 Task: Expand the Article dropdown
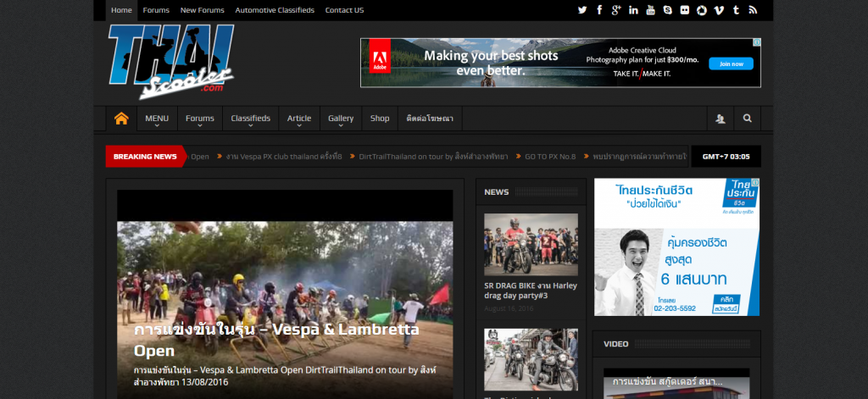click(299, 119)
